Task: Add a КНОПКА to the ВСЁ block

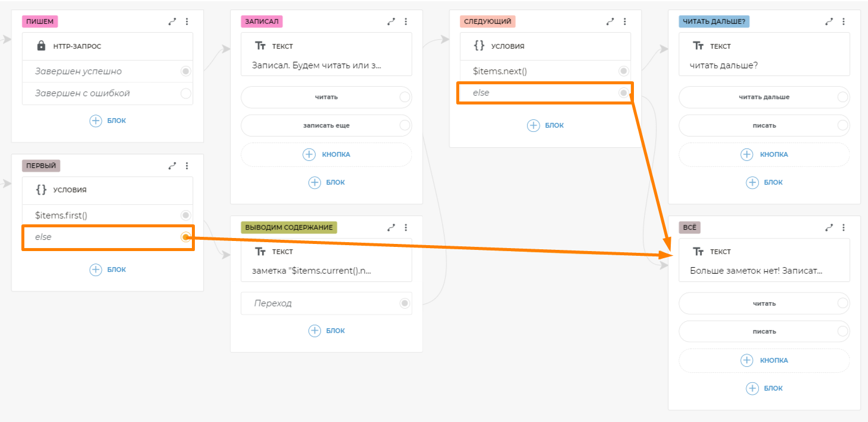Action: [764, 360]
